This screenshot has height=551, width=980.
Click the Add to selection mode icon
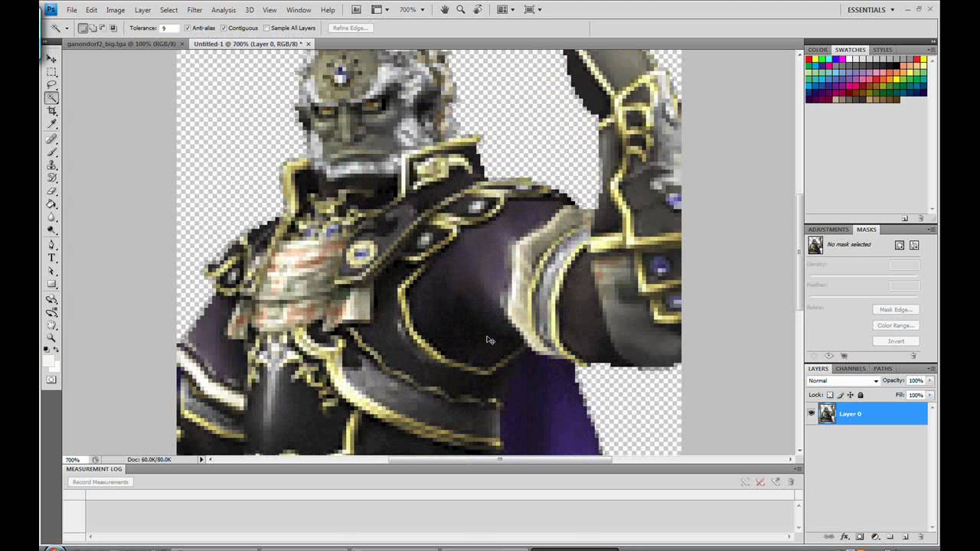(93, 28)
